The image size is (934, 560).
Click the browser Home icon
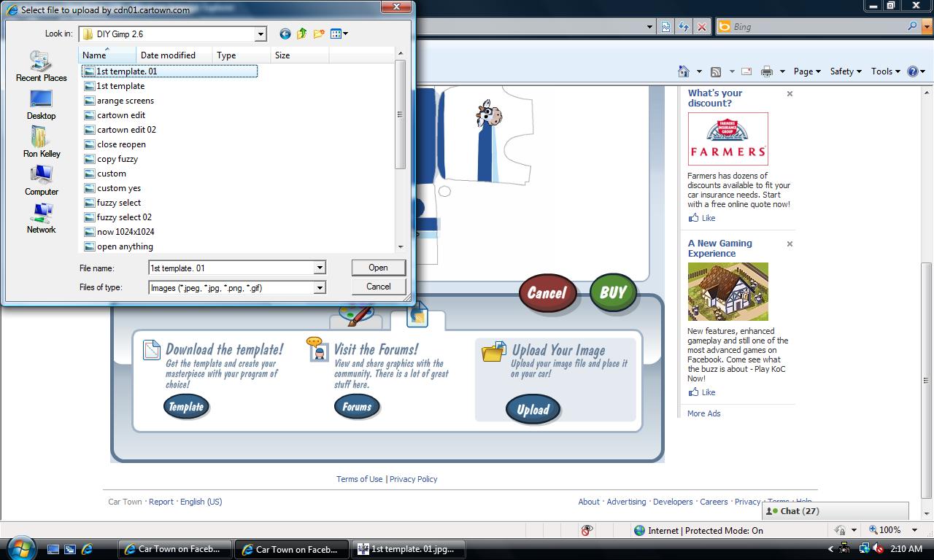coord(684,71)
